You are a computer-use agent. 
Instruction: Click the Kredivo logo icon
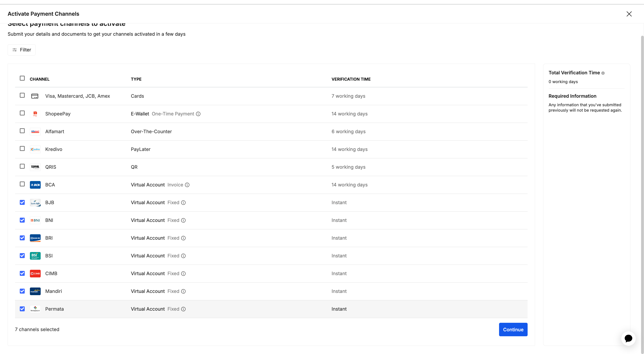pos(35,149)
